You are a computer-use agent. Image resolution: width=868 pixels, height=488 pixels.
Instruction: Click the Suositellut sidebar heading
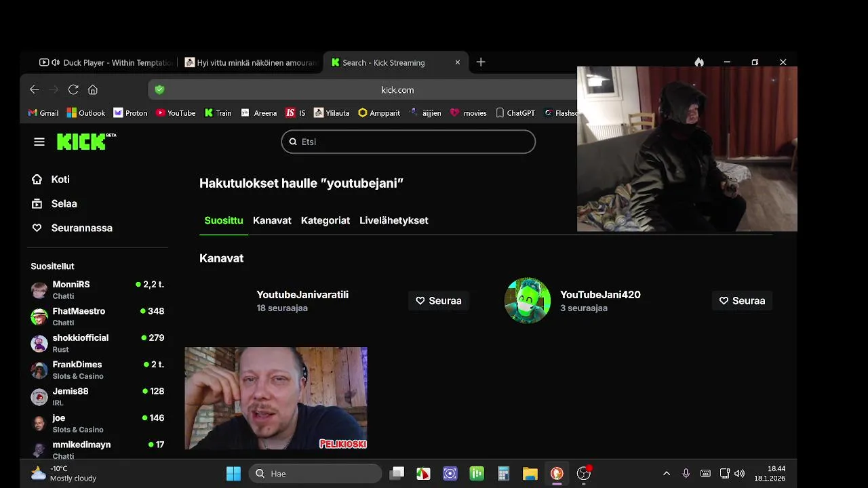52,266
